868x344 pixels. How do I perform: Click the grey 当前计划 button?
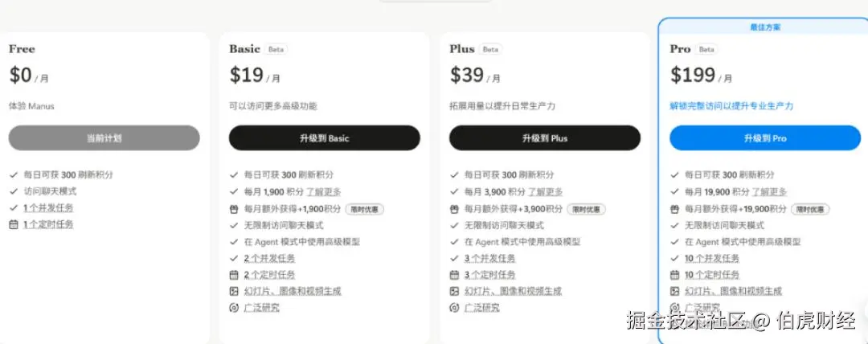104,138
